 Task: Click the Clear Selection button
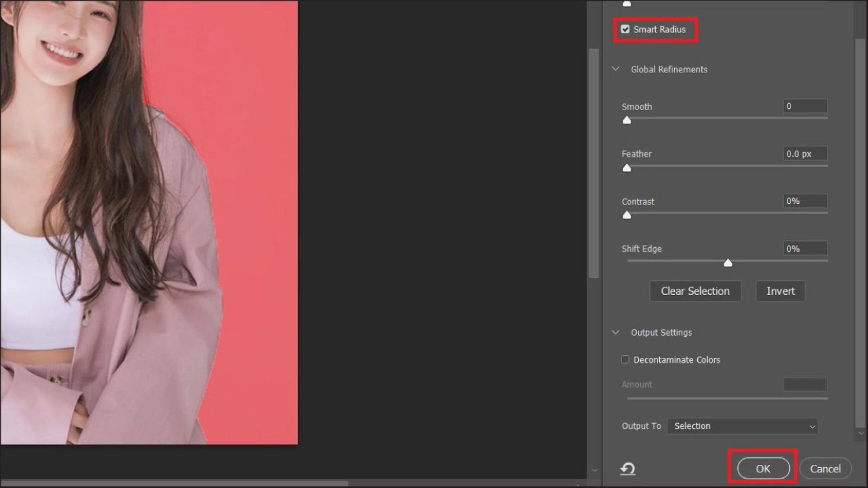[x=695, y=291]
